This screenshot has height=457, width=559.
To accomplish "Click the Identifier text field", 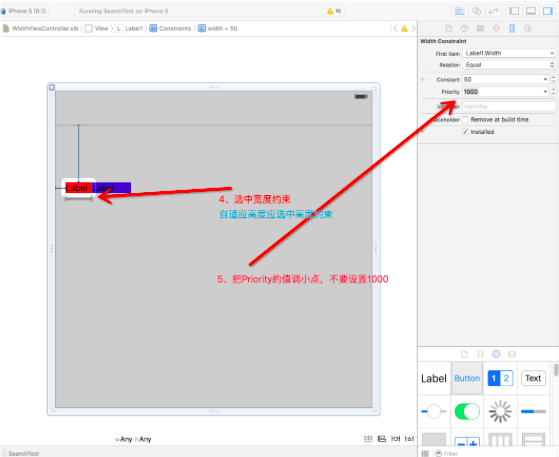I will (509, 106).
